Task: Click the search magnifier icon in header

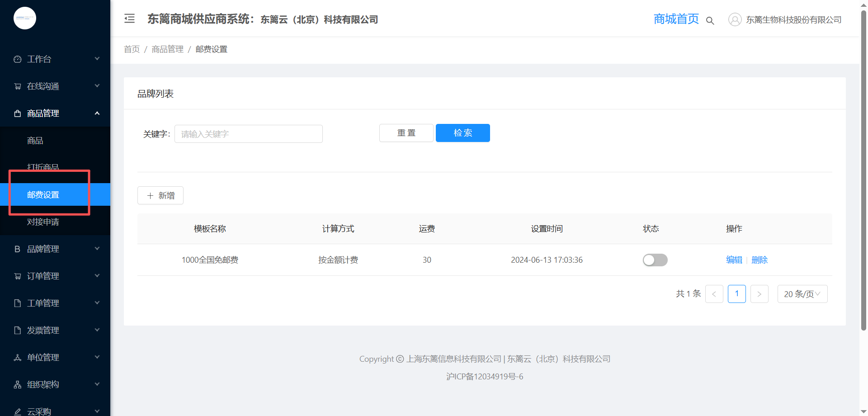Action: pos(710,21)
